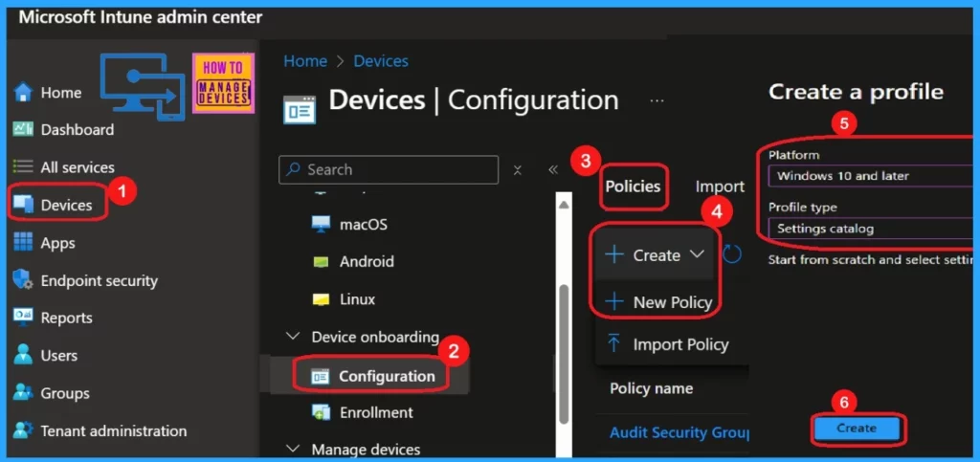Click the Devices monitor icon in sidebar

tap(23, 205)
